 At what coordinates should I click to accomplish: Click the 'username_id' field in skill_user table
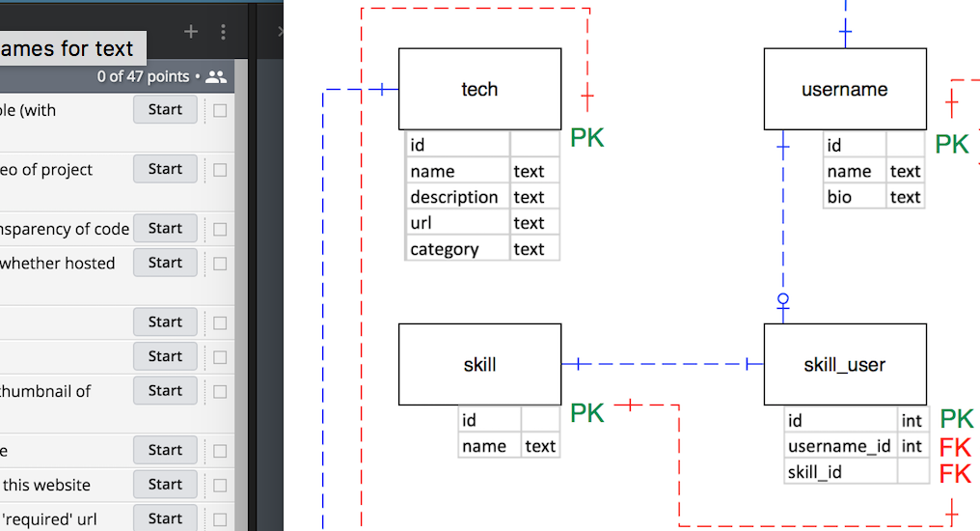coord(841,446)
